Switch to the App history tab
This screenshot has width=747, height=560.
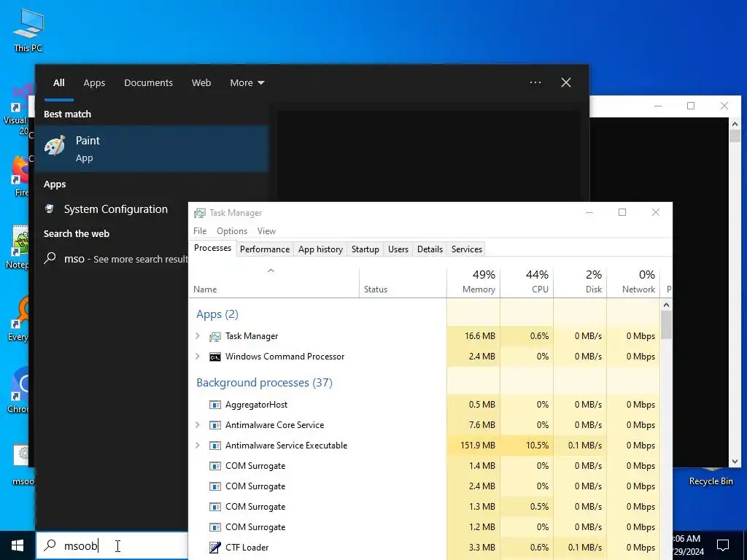pos(321,249)
